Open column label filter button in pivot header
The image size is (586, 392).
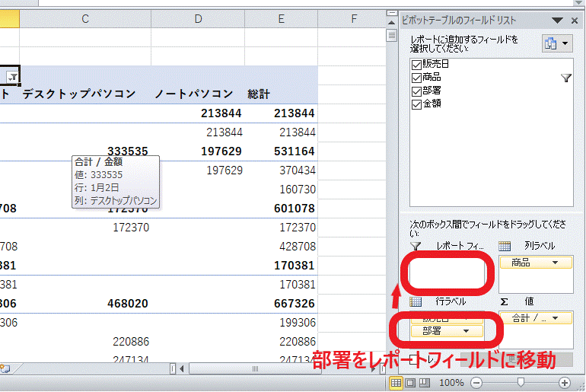pyautogui.click(x=12, y=77)
